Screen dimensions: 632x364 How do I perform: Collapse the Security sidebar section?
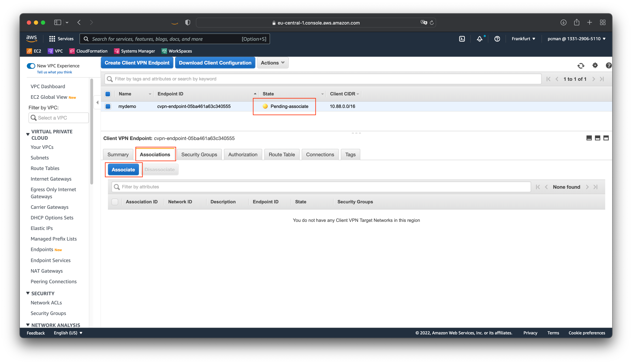[x=28, y=293]
